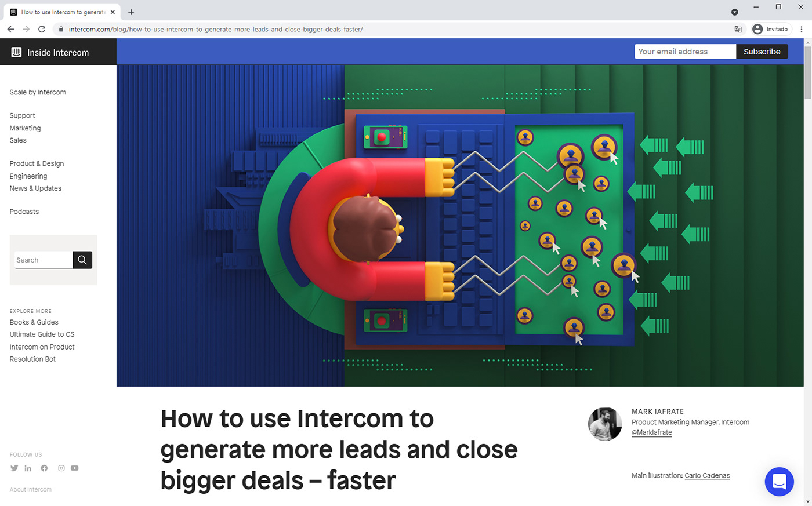
Task: Open Books & Guides link
Action: pos(34,322)
